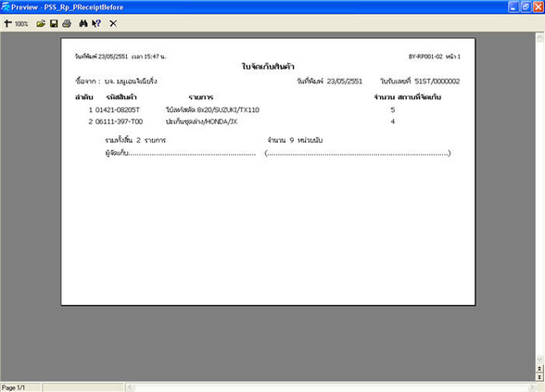Go to next page via double-arrow down button

pyautogui.click(x=539, y=376)
